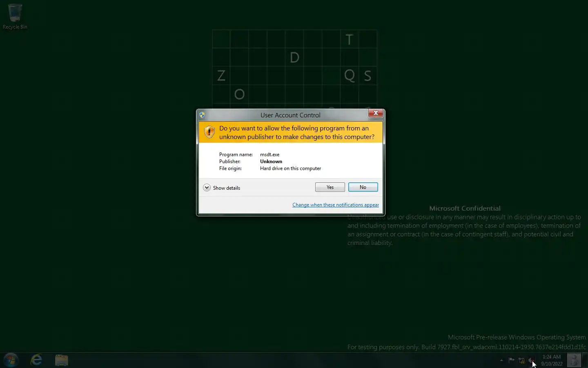The height and width of the screenshot is (368, 588).
Task: Click Yes to allow msdt.exe
Action: [x=330, y=187]
